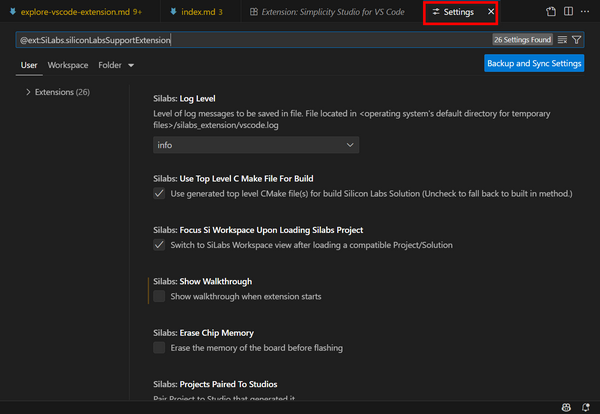The width and height of the screenshot is (600, 414).
Task: Click 'Erase the memory of the board' text
Action: click(x=256, y=348)
